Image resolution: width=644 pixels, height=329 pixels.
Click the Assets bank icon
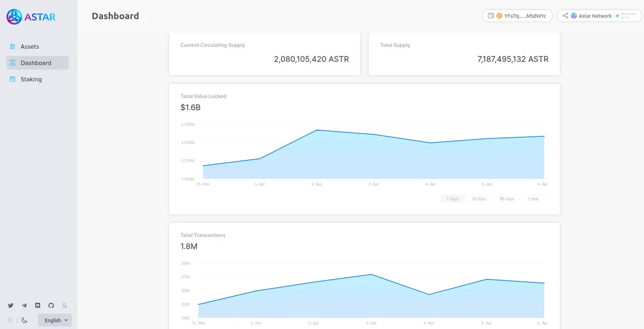pyautogui.click(x=13, y=47)
